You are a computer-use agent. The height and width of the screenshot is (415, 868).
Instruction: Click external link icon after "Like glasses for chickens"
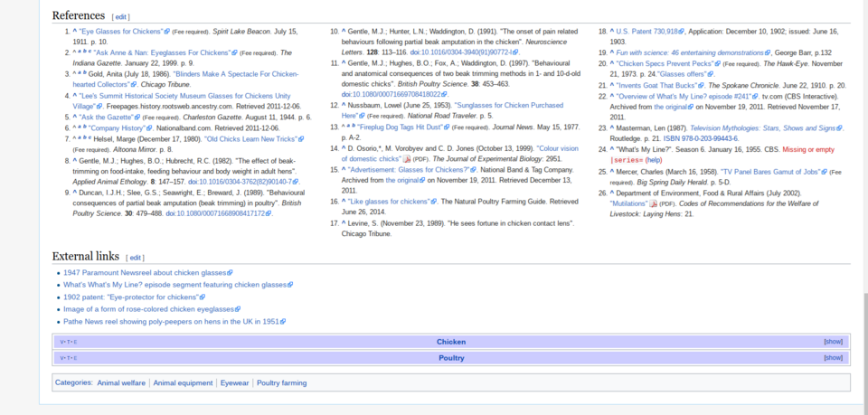pyautogui.click(x=435, y=201)
